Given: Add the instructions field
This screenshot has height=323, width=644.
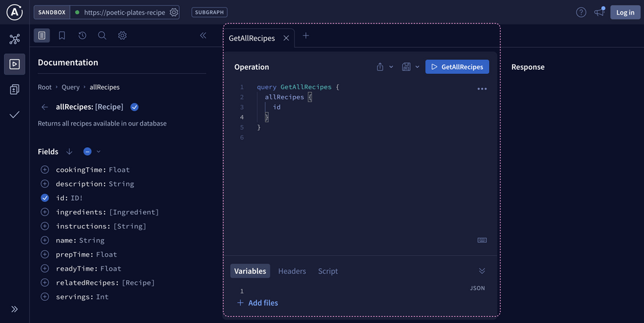Looking at the screenshot, I should (x=45, y=226).
